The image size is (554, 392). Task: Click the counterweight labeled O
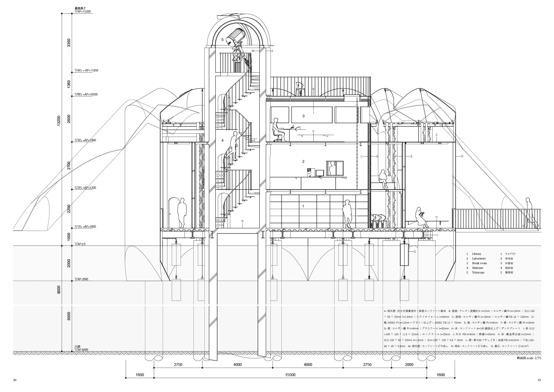coord(404,255)
